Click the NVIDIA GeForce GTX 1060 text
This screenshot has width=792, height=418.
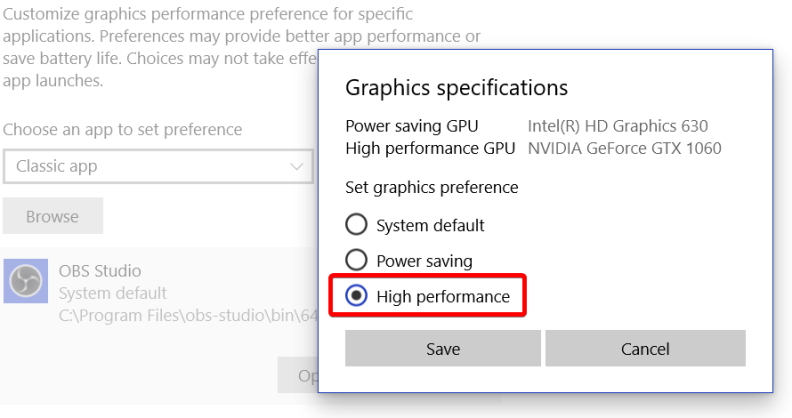[x=624, y=148]
